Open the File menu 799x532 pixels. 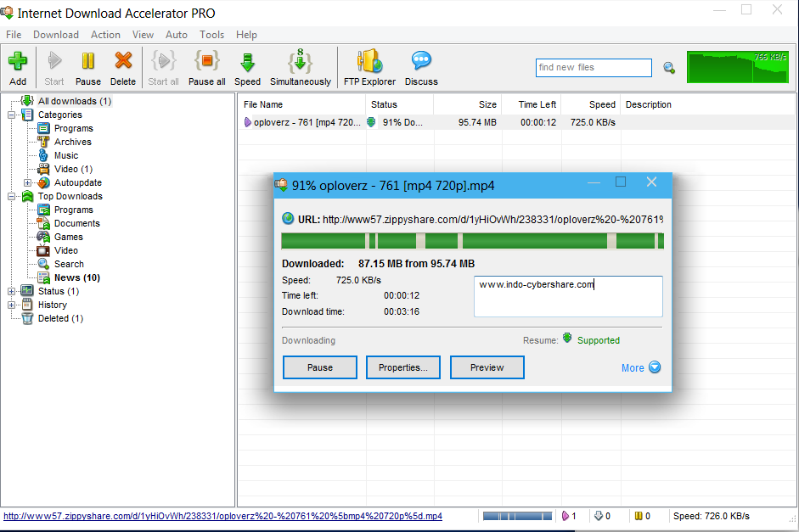pyautogui.click(x=14, y=35)
